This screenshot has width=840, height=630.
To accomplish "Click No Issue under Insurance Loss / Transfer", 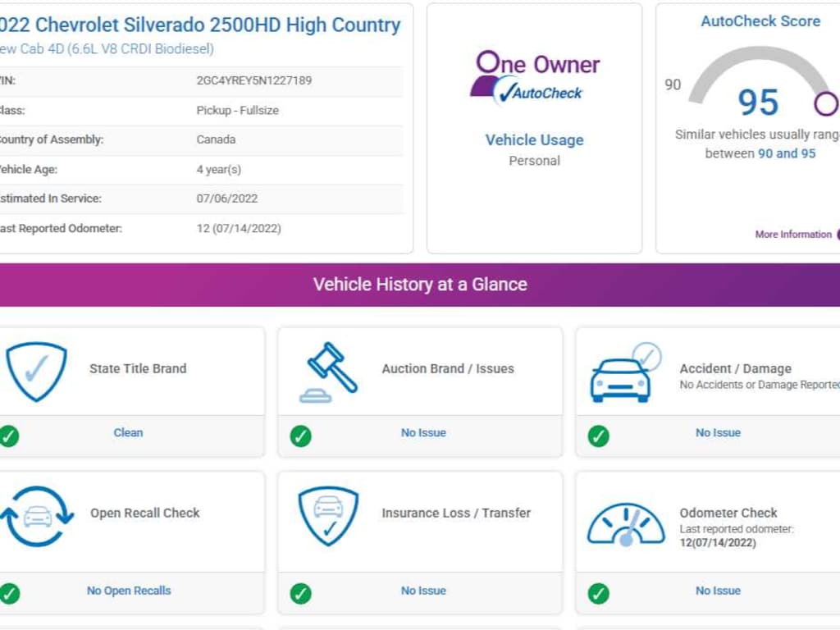I will coord(423,591).
